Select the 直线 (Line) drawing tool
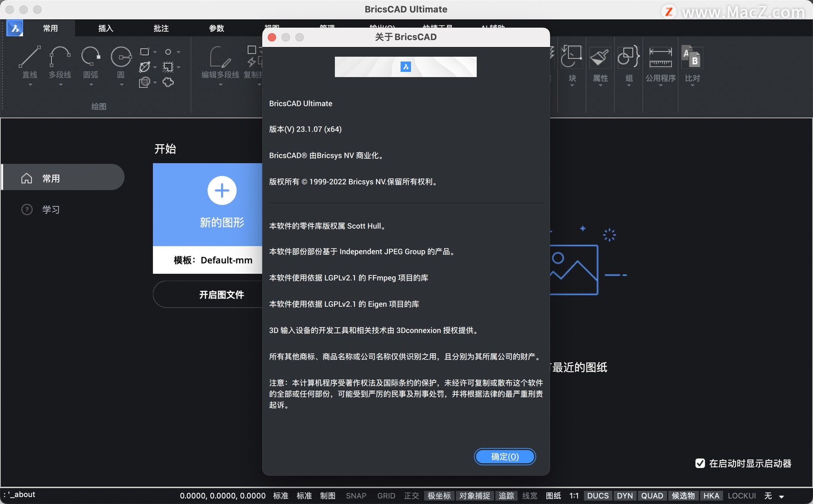Viewport: 813px width, 504px height. [x=29, y=63]
